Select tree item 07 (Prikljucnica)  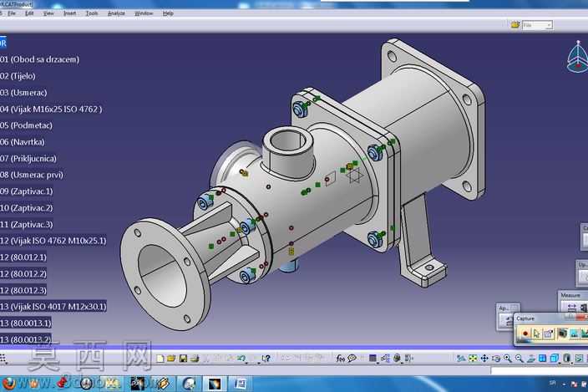(x=28, y=158)
